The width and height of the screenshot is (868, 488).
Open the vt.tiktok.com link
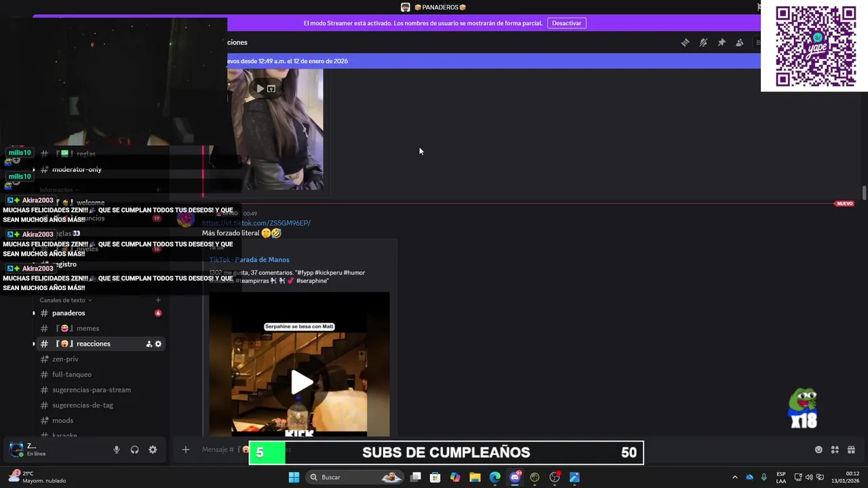coord(256,223)
